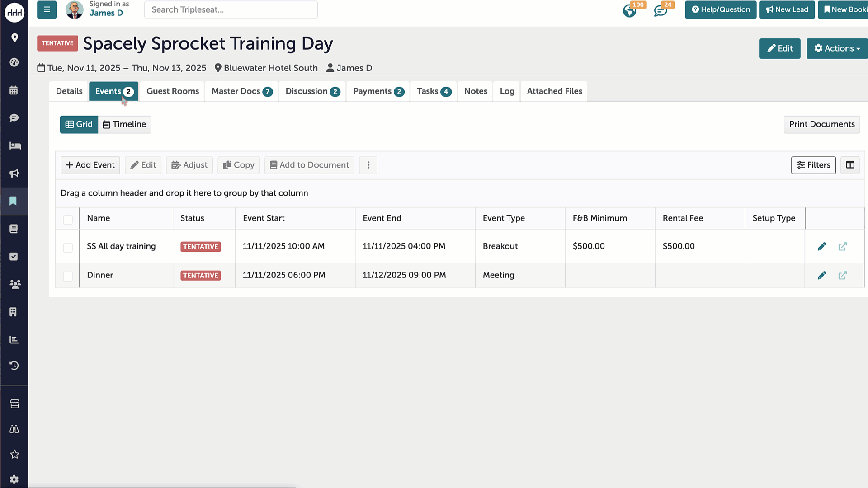The width and height of the screenshot is (868, 488).
Task: Open the building accounts sidebar icon
Action: [x=13, y=312]
